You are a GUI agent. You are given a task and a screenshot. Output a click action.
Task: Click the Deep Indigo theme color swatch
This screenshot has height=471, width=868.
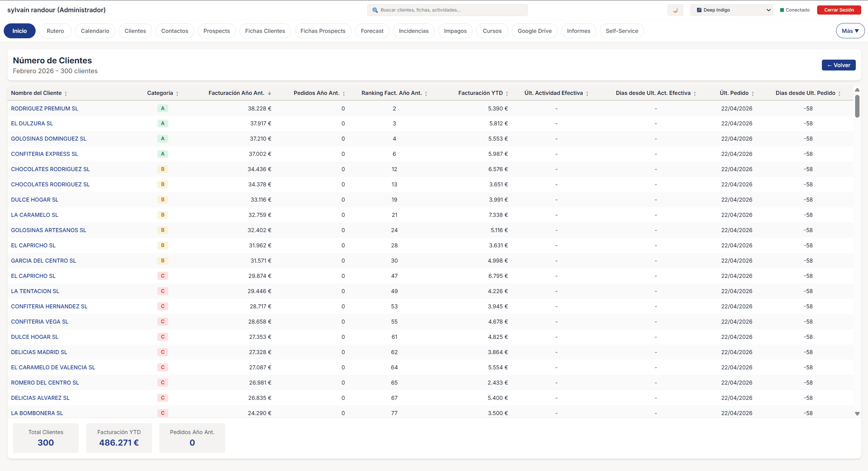700,10
